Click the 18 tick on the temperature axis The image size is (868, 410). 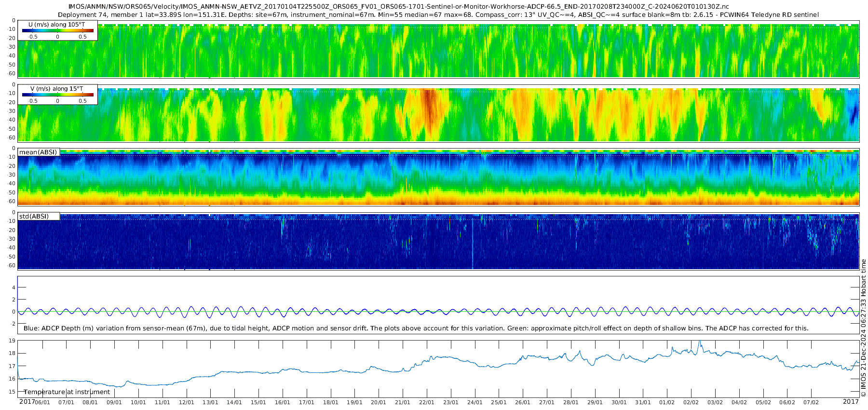click(x=12, y=354)
